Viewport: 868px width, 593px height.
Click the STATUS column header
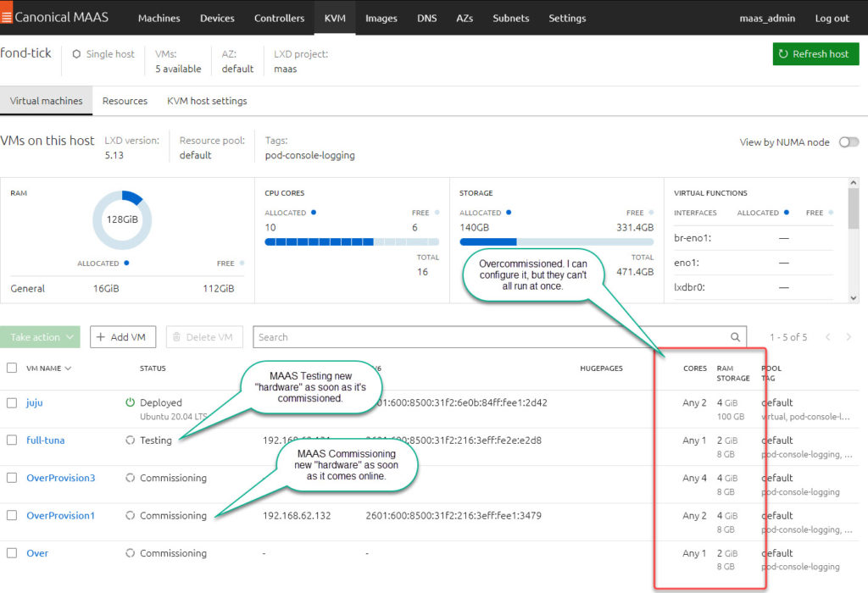[153, 368]
